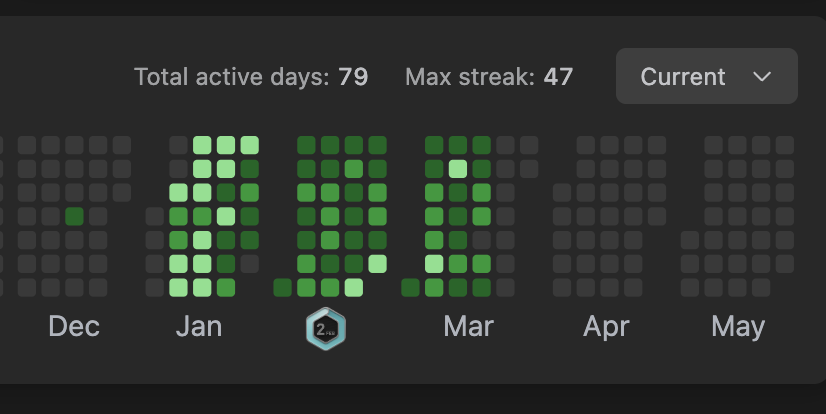The image size is (826, 414).
Task: Select the Jan month label
Action: (x=199, y=327)
